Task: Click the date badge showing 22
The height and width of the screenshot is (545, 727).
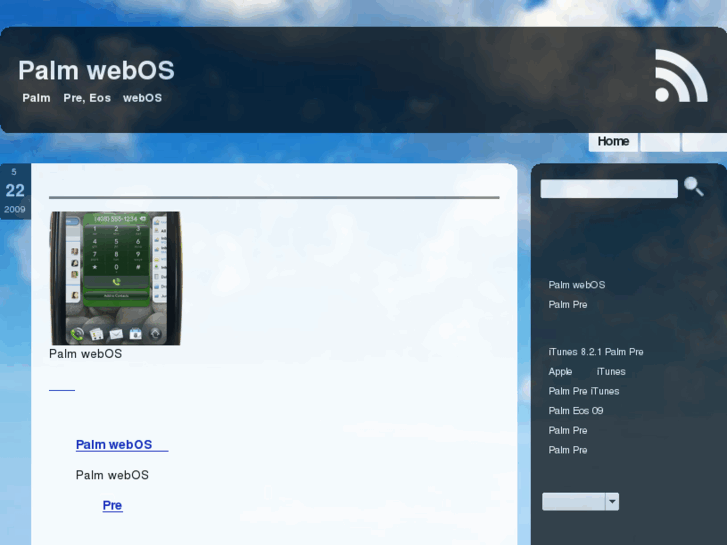Action: tap(15, 191)
